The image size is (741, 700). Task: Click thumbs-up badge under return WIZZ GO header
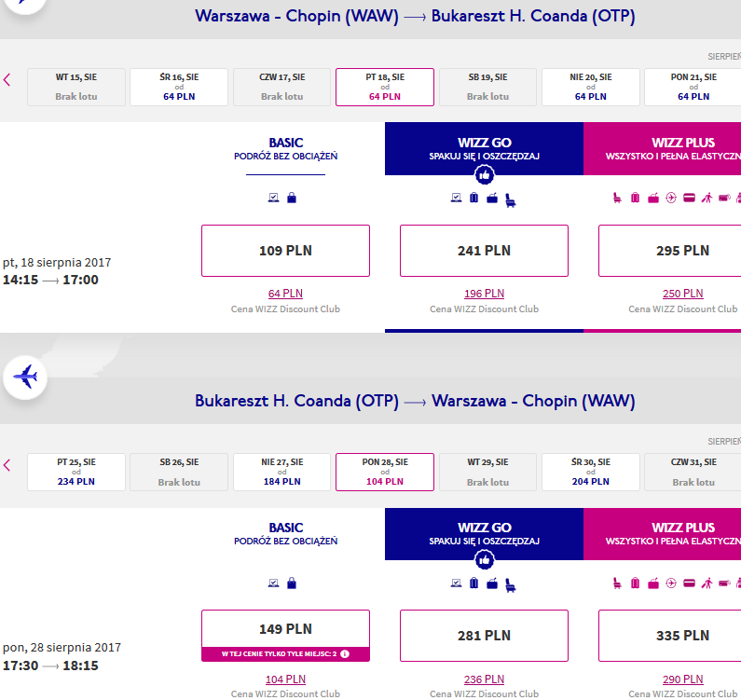484,560
